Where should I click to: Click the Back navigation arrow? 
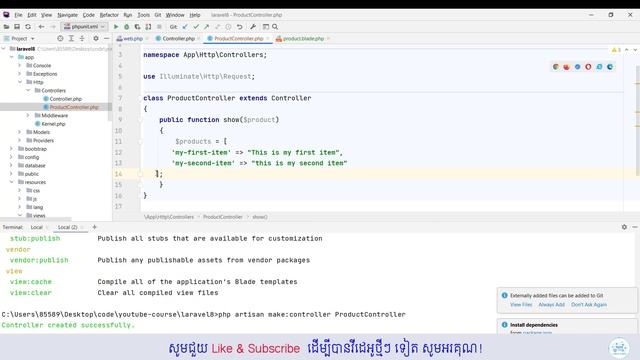point(41,27)
